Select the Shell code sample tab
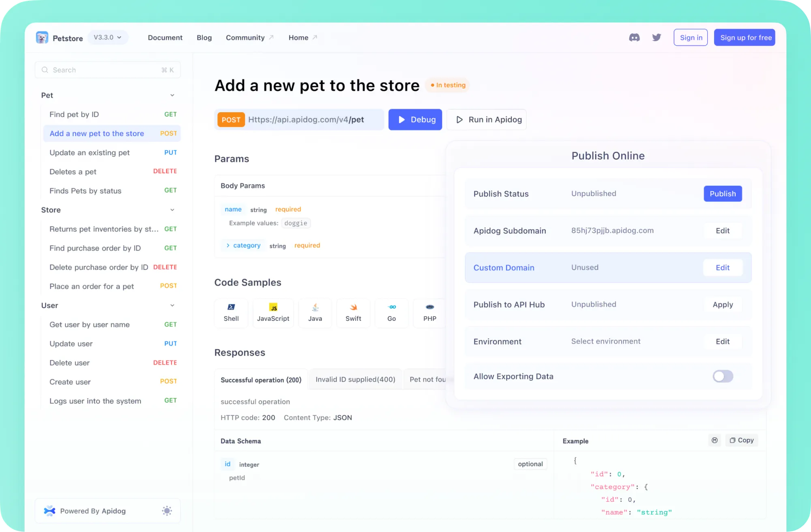Image resolution: width=811 pixels, height=532 pixels. click(231, 312)
